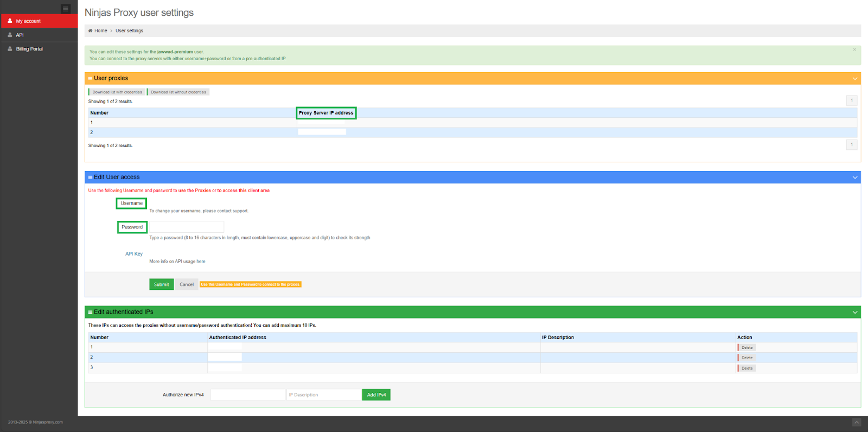The height and width of the screenshot is (432, 868).
Task: Delete authenticated IP number 2
Action: click(x=746, y=358)
